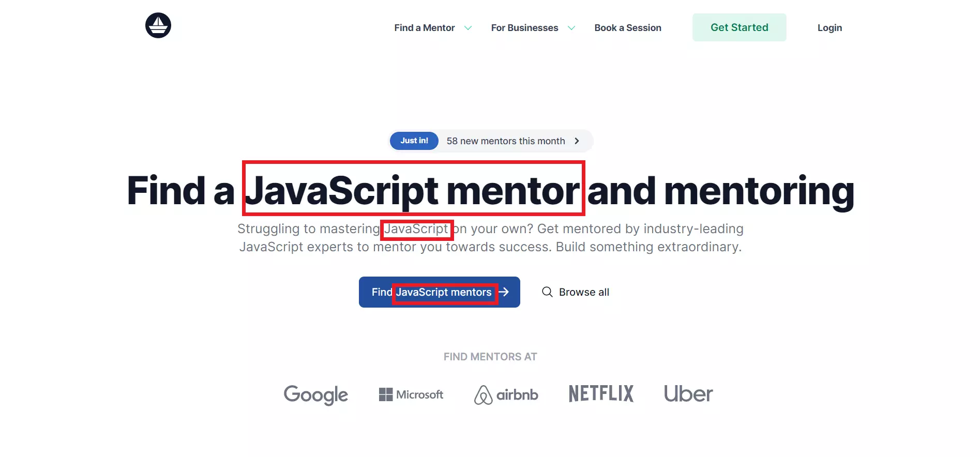The width and height of the screenshot is (980, 457).
Task: Click the search magnifier beside Browse all
Action: point(547,292)
